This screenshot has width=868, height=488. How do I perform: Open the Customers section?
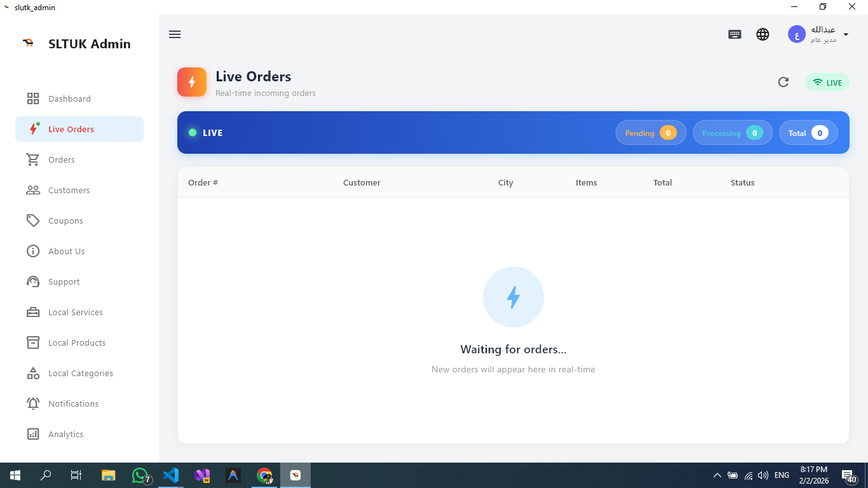[x=69, y=190]
